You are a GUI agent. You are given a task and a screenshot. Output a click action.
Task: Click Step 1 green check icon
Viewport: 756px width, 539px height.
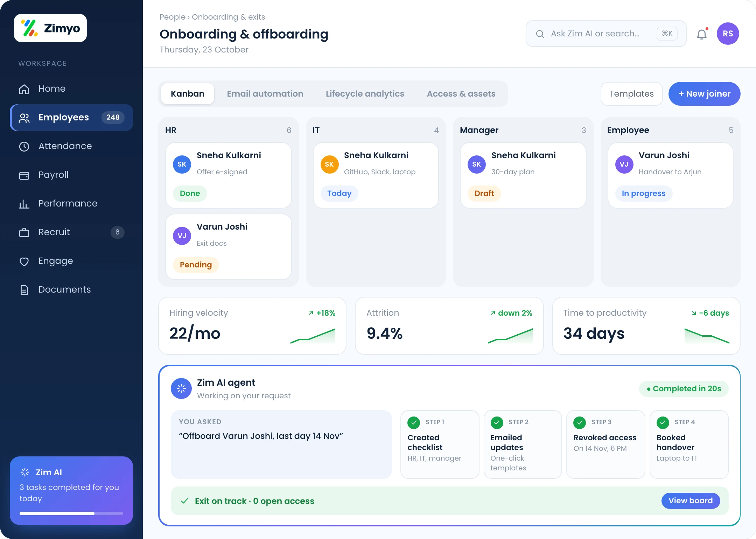(x=414, y=423)
